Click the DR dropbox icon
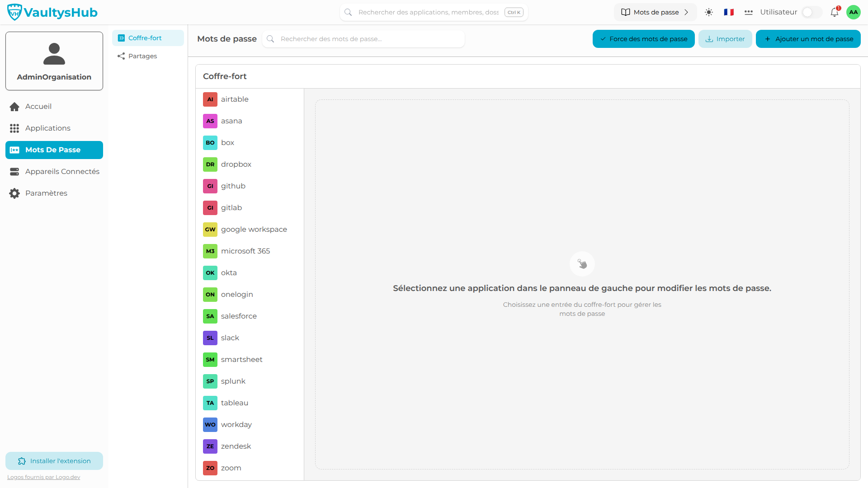Screen dimensions: 868x488 (x=210, y=164)
